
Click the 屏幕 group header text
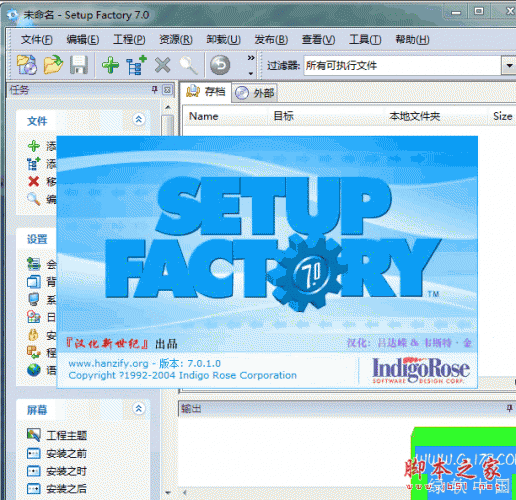pos(37,410)
